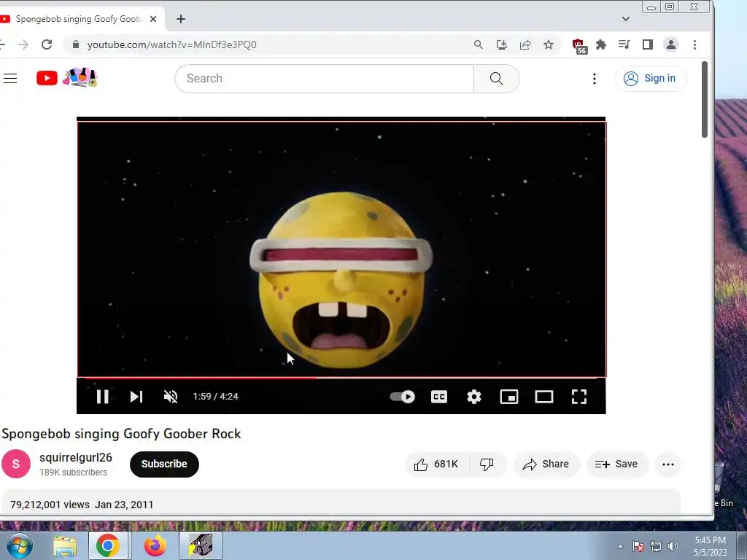Reload the page

click(x=47, y=44)
